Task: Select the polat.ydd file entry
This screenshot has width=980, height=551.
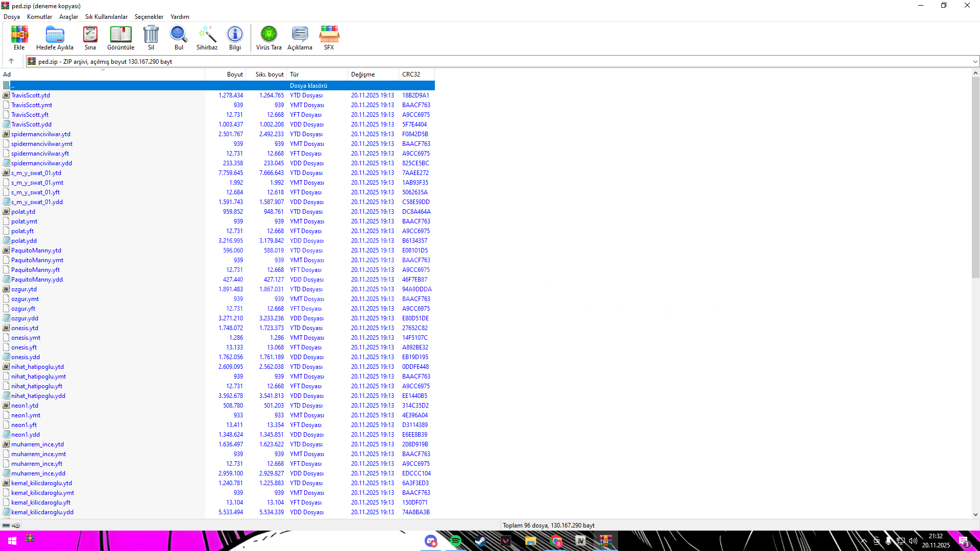Action: click(24, 241)
